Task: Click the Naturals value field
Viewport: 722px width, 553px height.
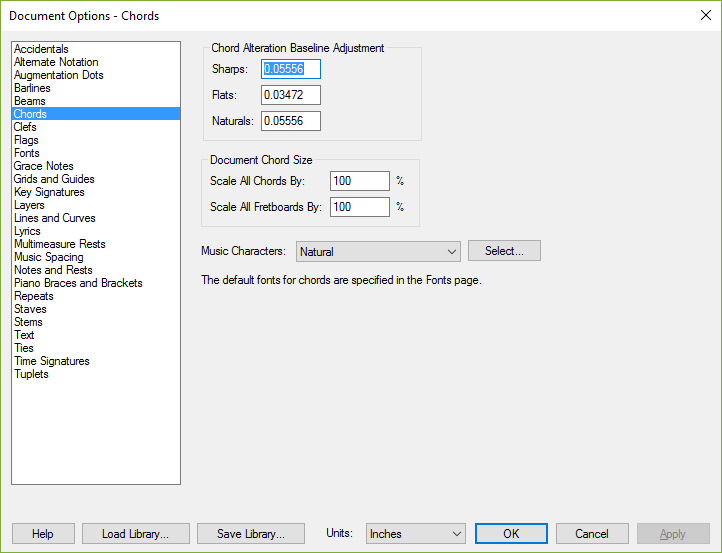Action: 291,121
